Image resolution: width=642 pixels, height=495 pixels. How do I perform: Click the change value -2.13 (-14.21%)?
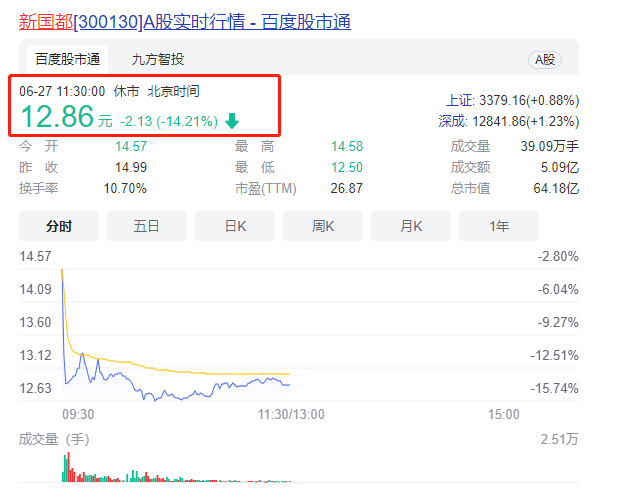[x=169, y=121]
